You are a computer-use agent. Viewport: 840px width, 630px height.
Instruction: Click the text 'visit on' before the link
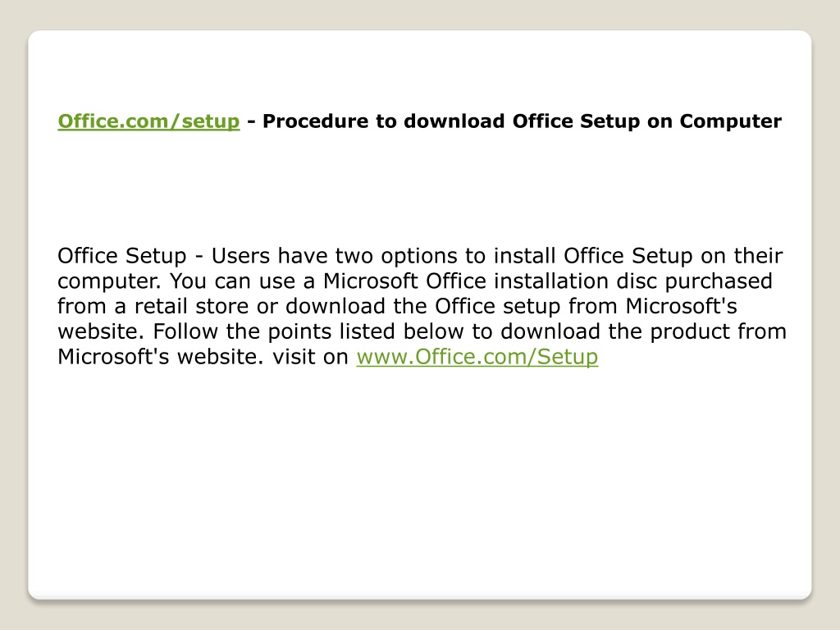pos(310,357)
